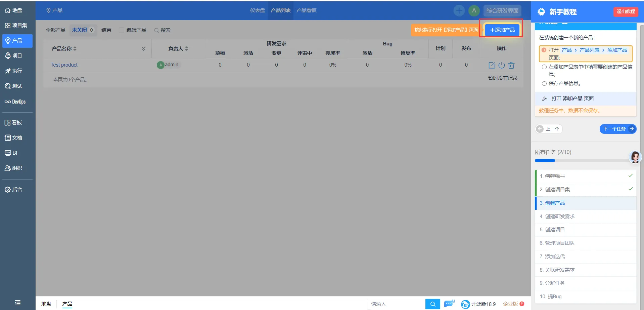Click the 新手教程 title icon
Viewport: 644px width, 310px height.
[541, 12]
